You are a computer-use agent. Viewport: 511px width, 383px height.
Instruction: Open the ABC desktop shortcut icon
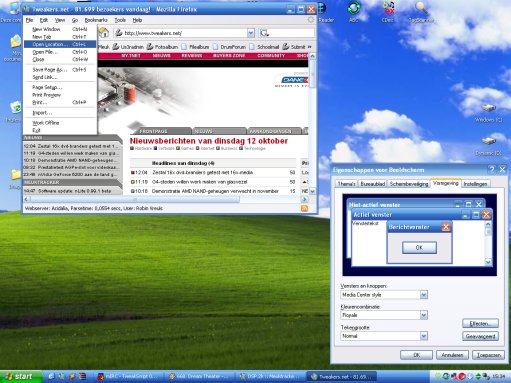point(354,8)
